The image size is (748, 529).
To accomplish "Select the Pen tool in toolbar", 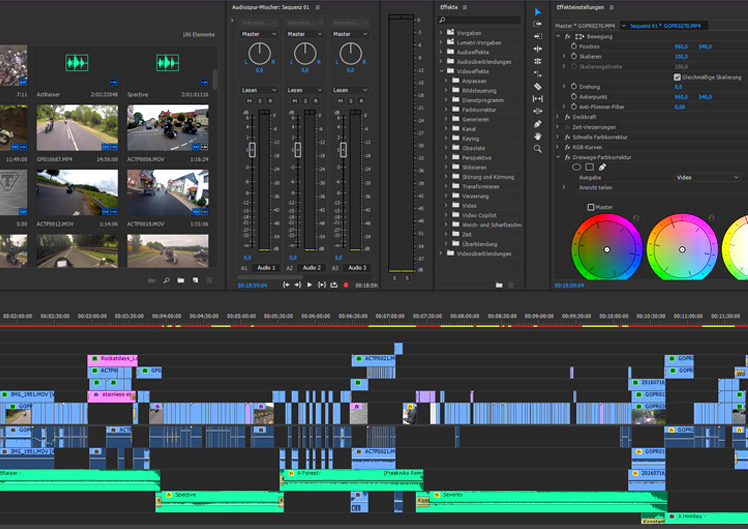I will [x=537, y=124].
